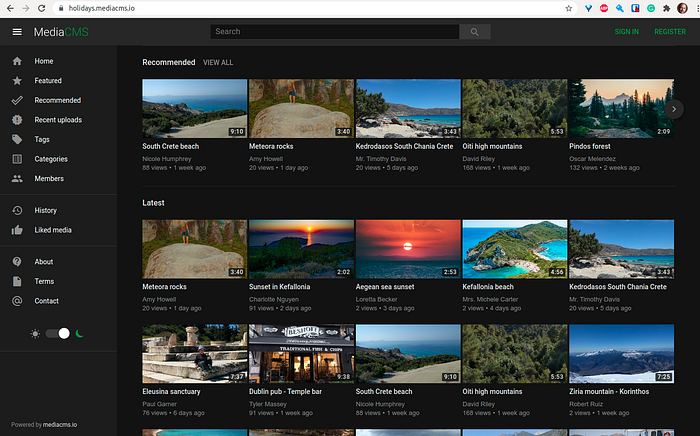
Task: Open the Eleusina sanctuary thumbnail
Action: (195, 354)
